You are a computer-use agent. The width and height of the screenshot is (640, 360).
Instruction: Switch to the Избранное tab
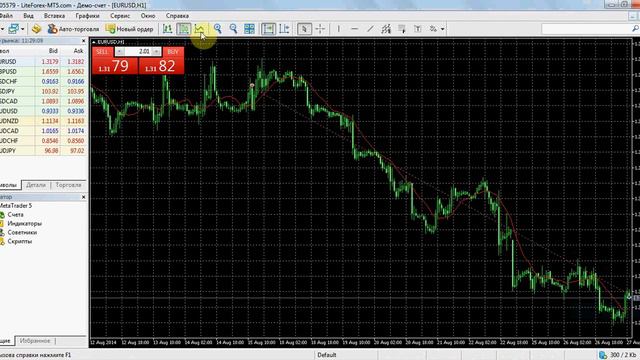(x=35, y=341)
